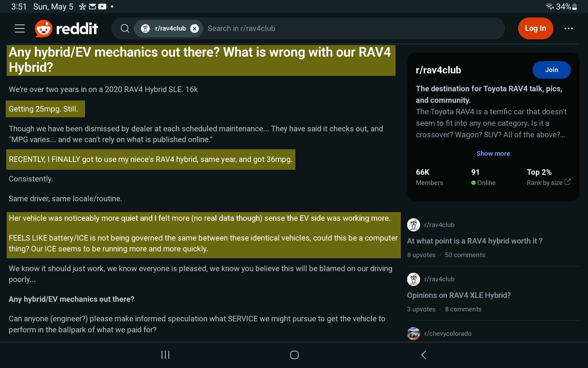
Task: Tap the Android home button
Action: (294, 355)
